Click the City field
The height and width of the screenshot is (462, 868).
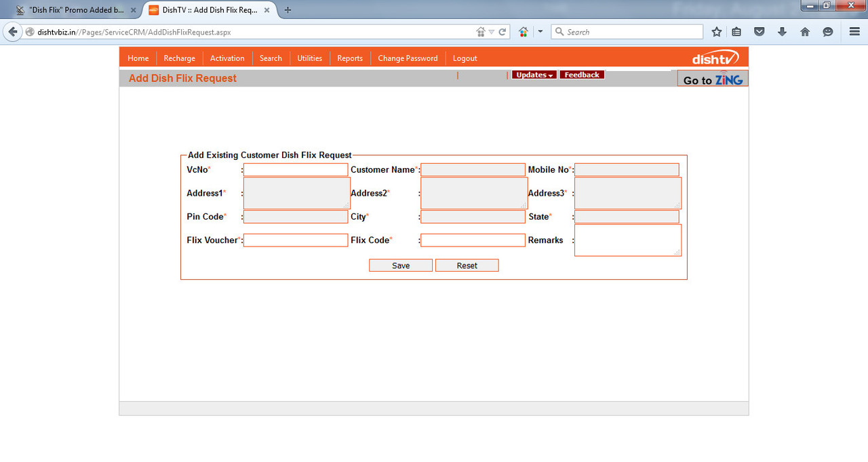[x=473, y=217]
